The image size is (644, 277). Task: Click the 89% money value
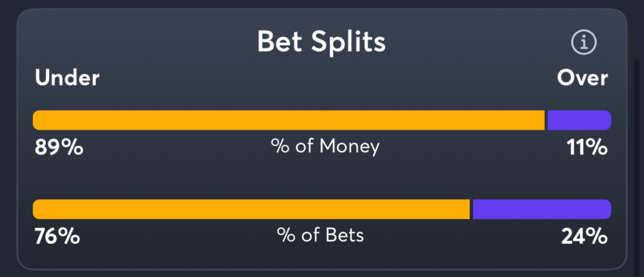pyautogui.click(x=58, y=147)
